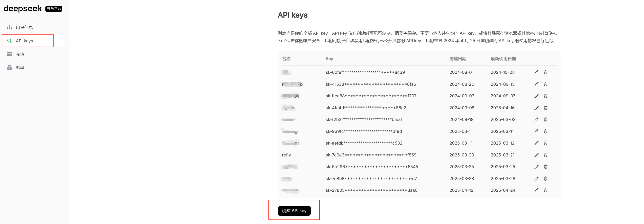Viewport: 644px width, 224px height.
Task: Delete the refly API key
Action: point(545,155)
